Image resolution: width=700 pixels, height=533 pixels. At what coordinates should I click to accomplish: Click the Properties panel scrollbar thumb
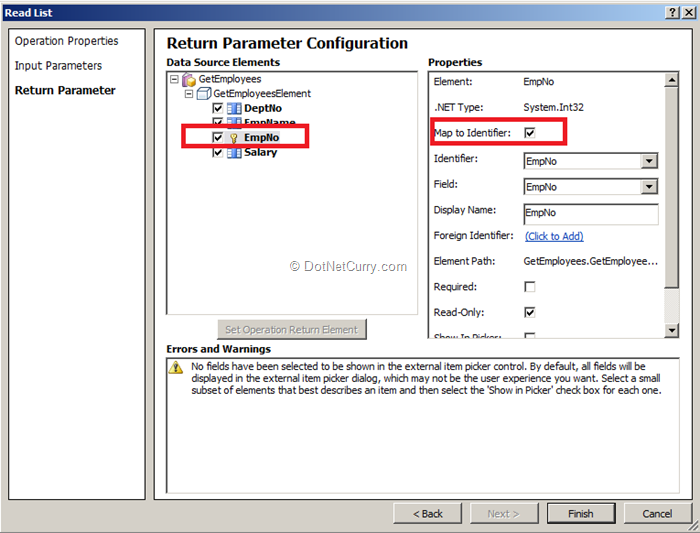pos(671,188)
